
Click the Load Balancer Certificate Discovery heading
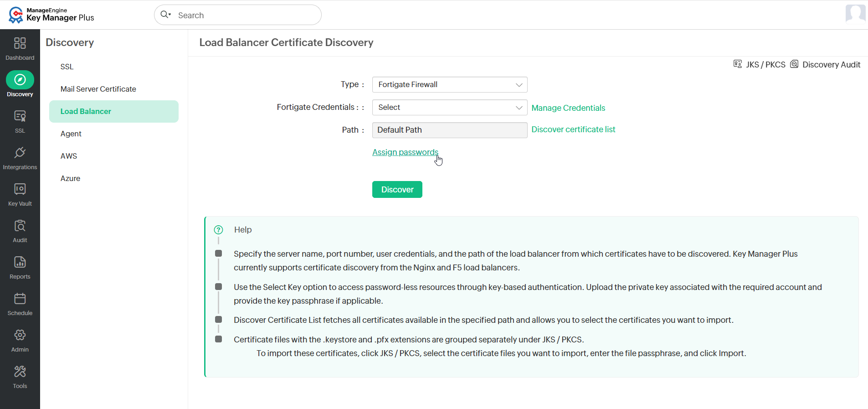[286, 42]
